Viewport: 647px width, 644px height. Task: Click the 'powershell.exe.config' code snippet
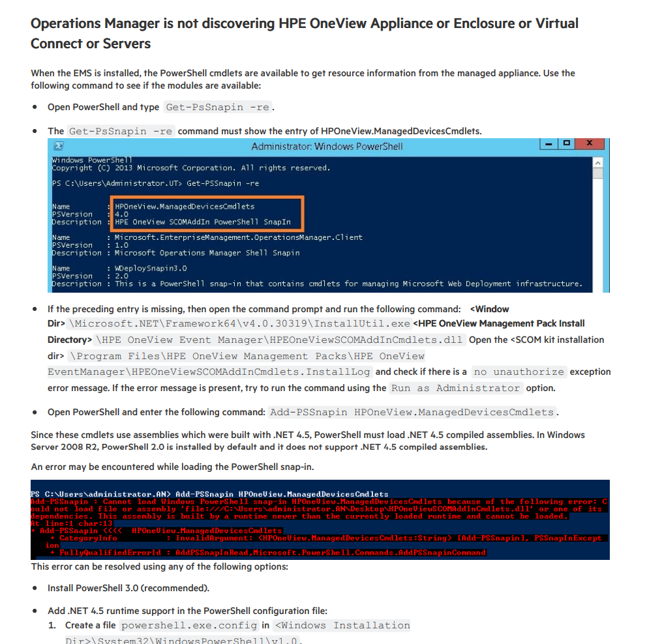[x=189, y=626]
